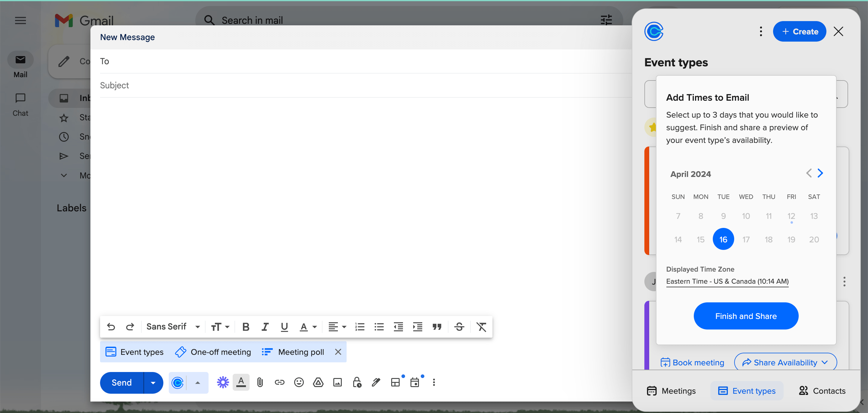This screenshot has width=868, height=413.
Task: Click the insert link icon
Action: [279, 382]
